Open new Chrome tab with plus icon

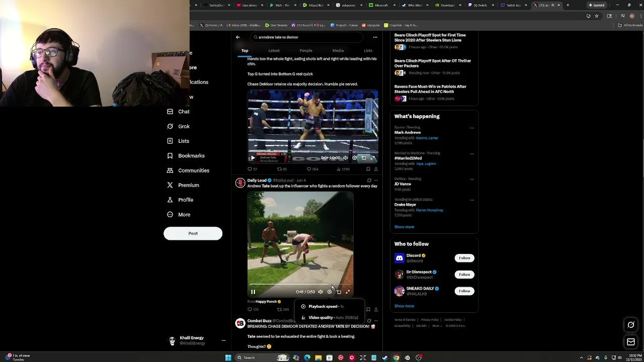pos(568,5)
